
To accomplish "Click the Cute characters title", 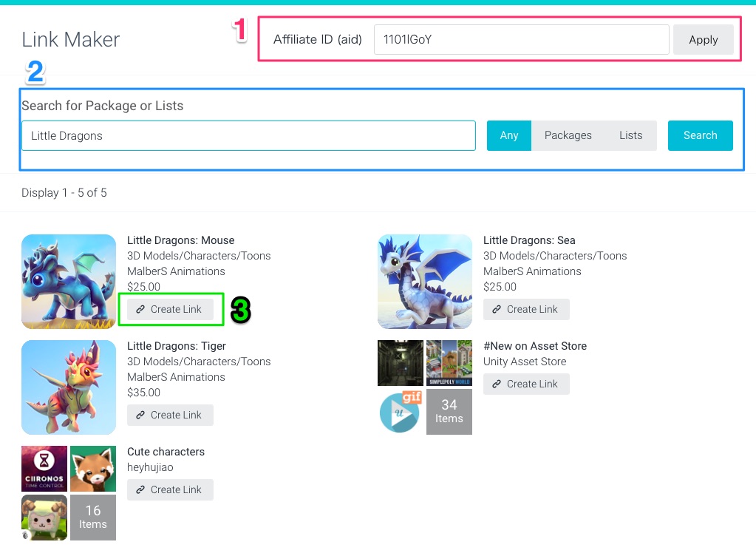I will click(x=166, y=451).
